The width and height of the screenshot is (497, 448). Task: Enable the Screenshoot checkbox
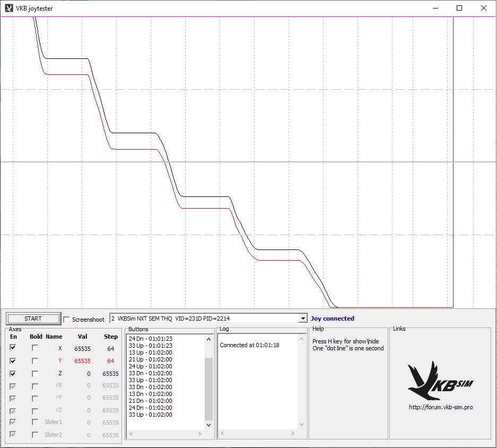[66, 320]
